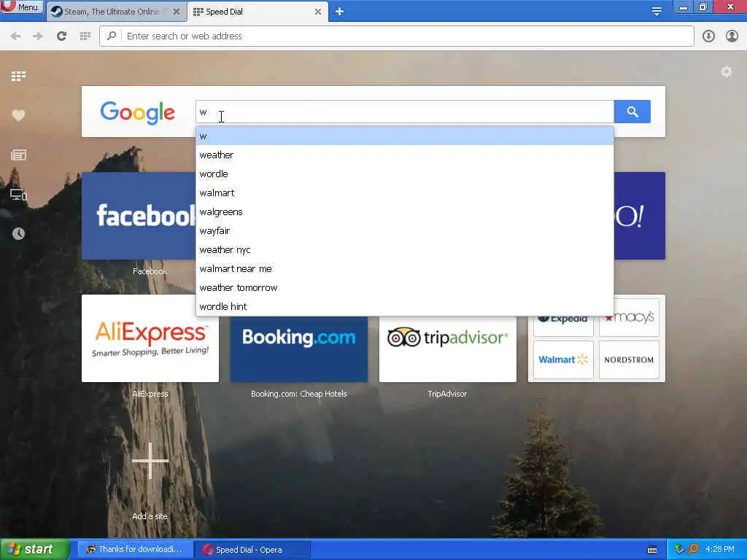Choose the 'walmart near me' suggestion
747x560 pixels.
coord(404,269)
